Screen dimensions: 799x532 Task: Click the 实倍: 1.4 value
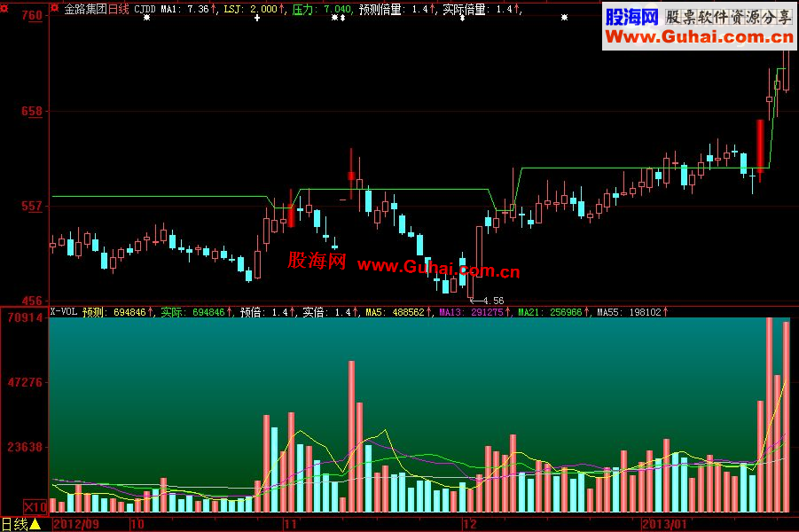tap(331, 312)
